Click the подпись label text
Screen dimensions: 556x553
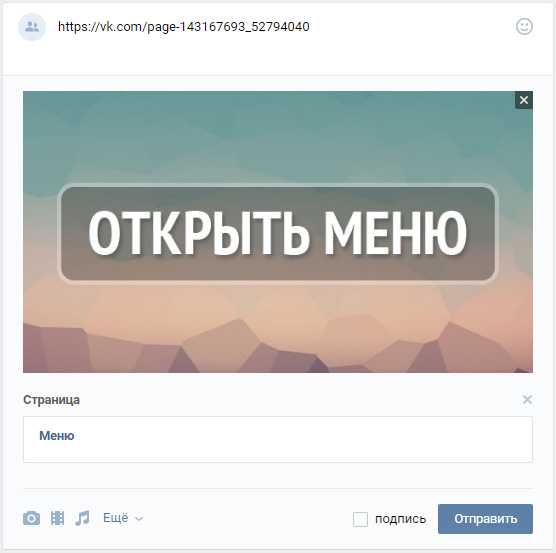tap(400, 519)
